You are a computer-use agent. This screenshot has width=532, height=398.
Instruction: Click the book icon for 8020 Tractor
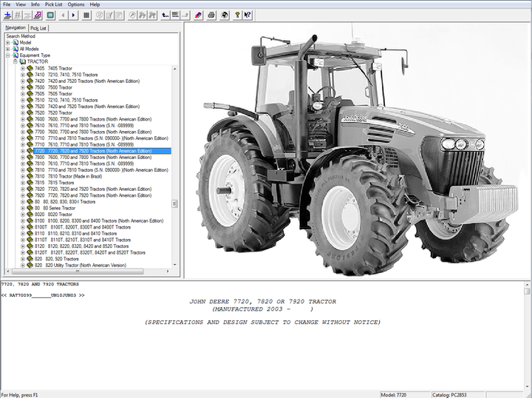[30, 215]
